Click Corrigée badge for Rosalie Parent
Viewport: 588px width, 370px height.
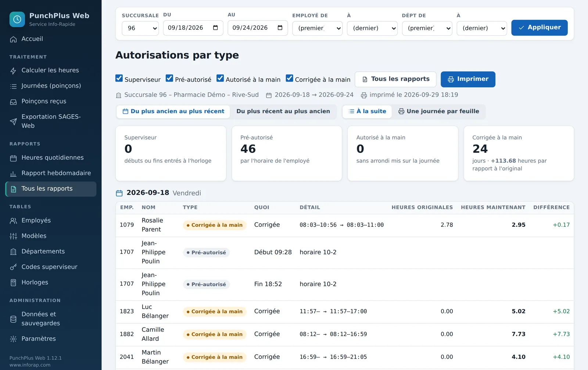215,225
